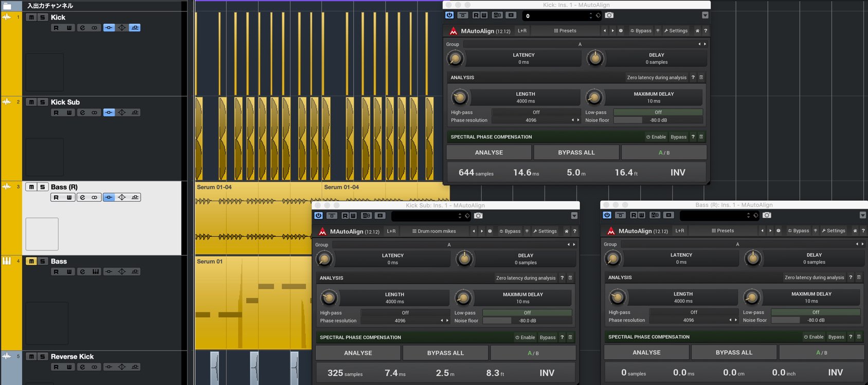Expand the Kick plugin window options arrow
The image size is (868, 385).
[x=705, y=15]
